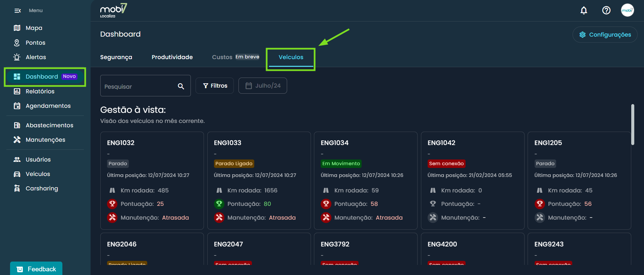Collapse the sidebar Menu icon
This screenshot has height=275, width=644.
pyautogui.click(x=17, y=11)
